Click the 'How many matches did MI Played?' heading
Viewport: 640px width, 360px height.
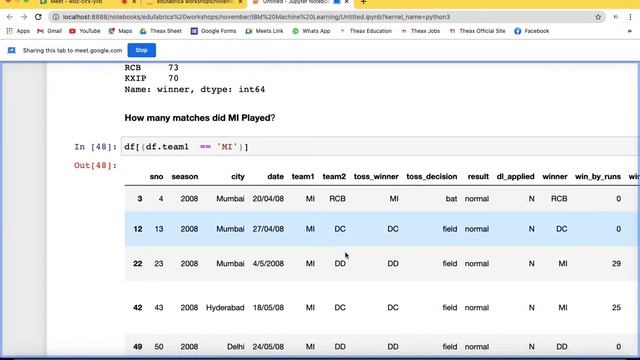click(200, 118)
